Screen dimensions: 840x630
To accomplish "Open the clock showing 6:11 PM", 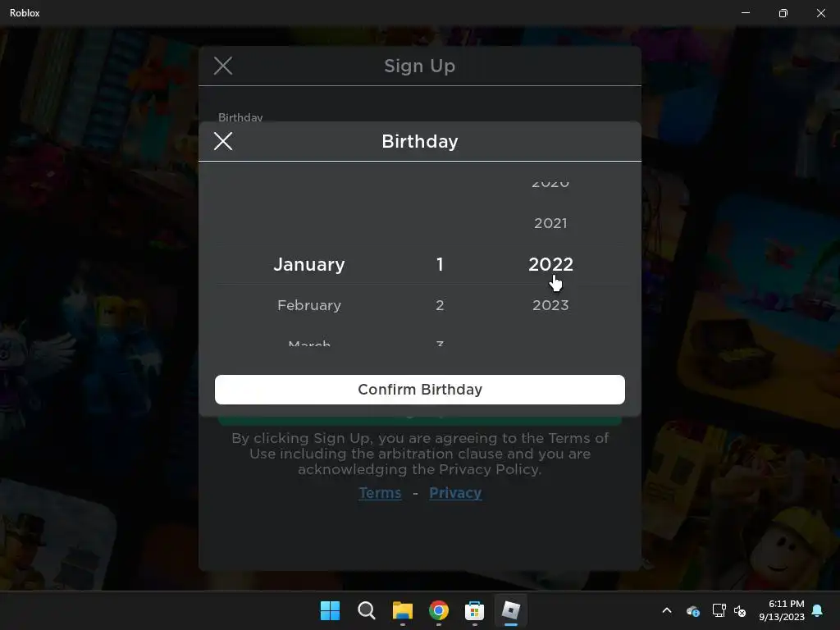I will pos(782,610).
